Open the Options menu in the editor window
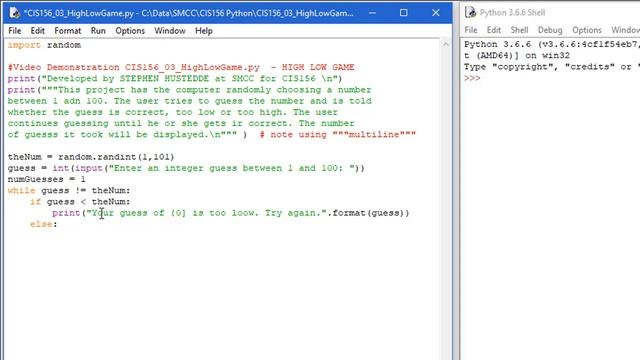Screen dimensions: 640x360 pyautogui.click(x=130, y=31)
